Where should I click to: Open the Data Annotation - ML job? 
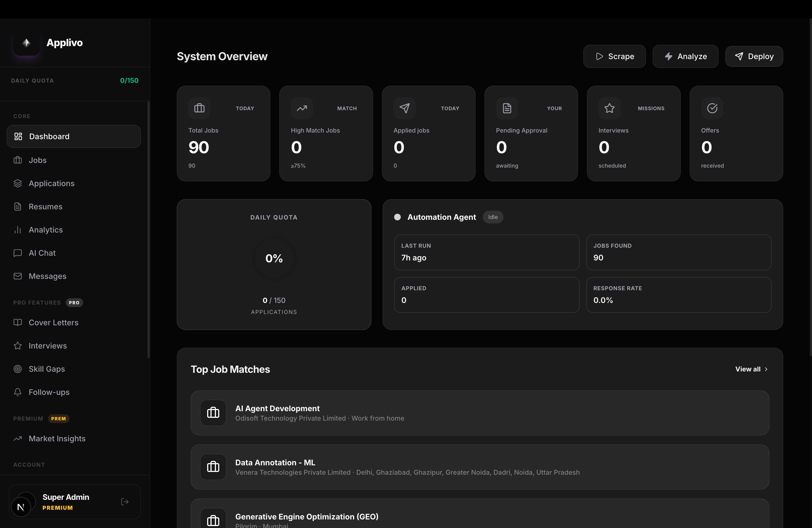click(480, 467)
